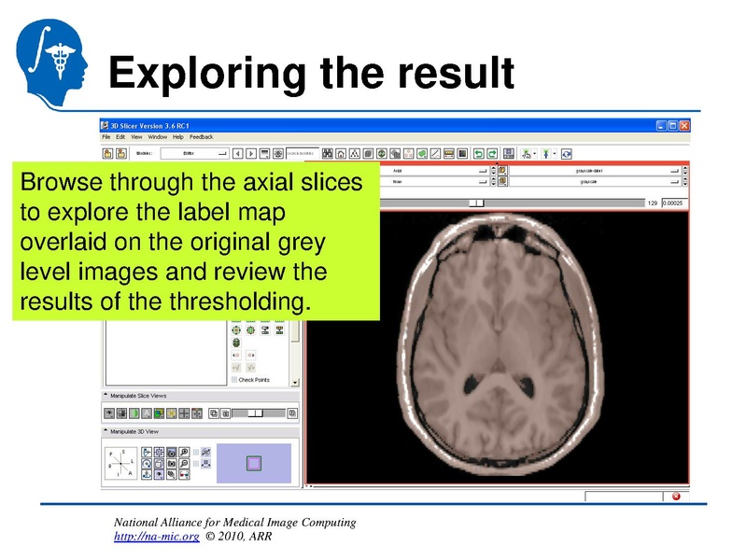Click the 0.00025 threshold value field
Screen dimensions: 747x560
[674, 201]
